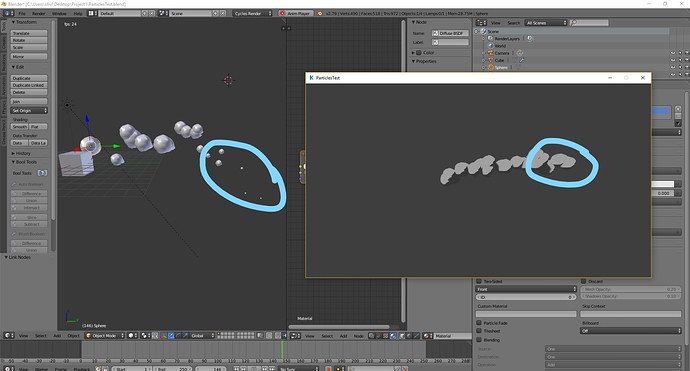The height and width of the screenshot is (371, 690).
Task: Open the All Scenes outliner dropdown
Action: tap(546, 22)
